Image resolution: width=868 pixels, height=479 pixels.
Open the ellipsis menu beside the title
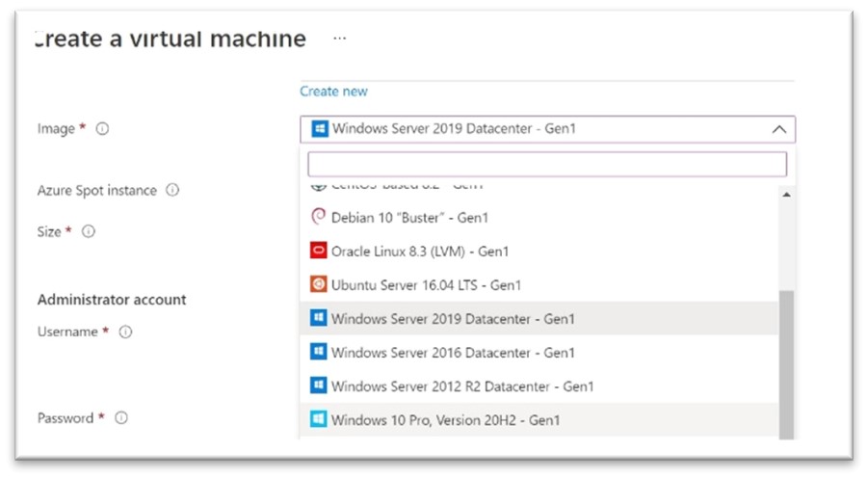click(340, 39)
